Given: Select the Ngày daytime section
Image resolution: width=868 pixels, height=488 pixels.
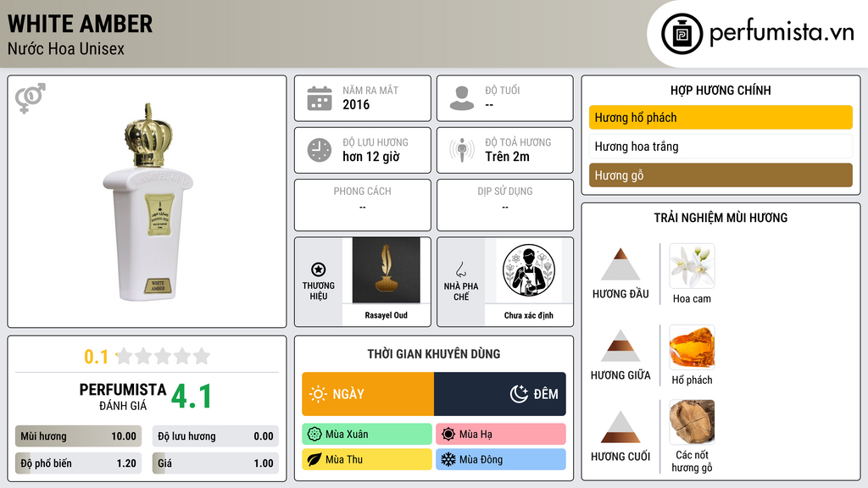Looking at the screenshot, I should click(368, 394).
